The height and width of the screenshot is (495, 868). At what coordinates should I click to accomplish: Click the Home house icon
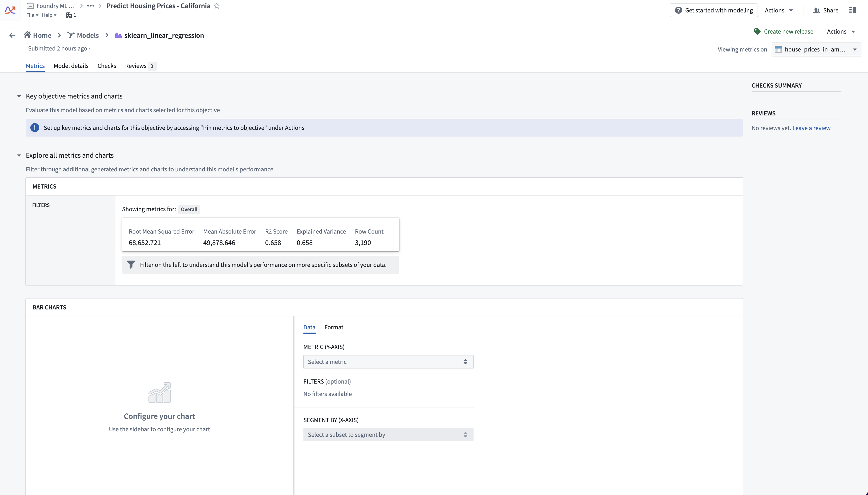click(27, 35)
